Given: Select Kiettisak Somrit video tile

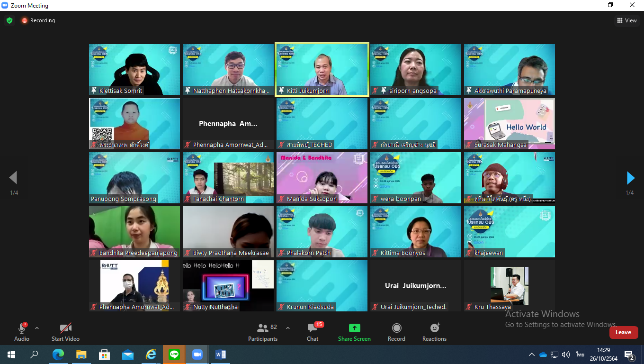Looking at the screenshot, I should [134, 70].
